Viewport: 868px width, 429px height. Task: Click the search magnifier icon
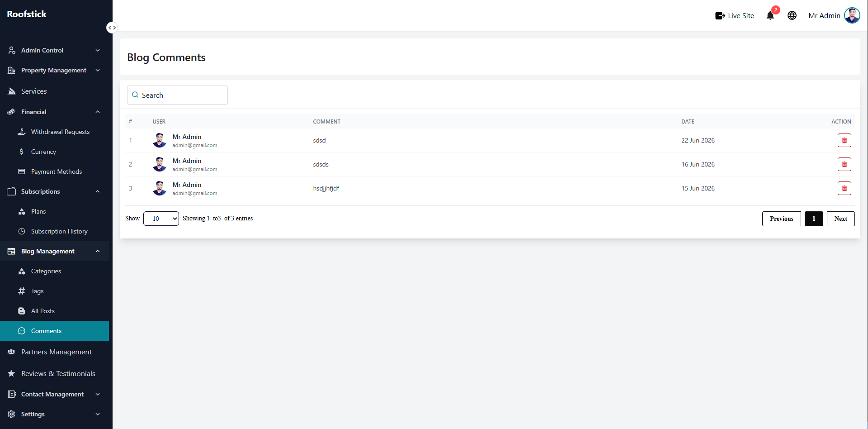tap(135, 95)
